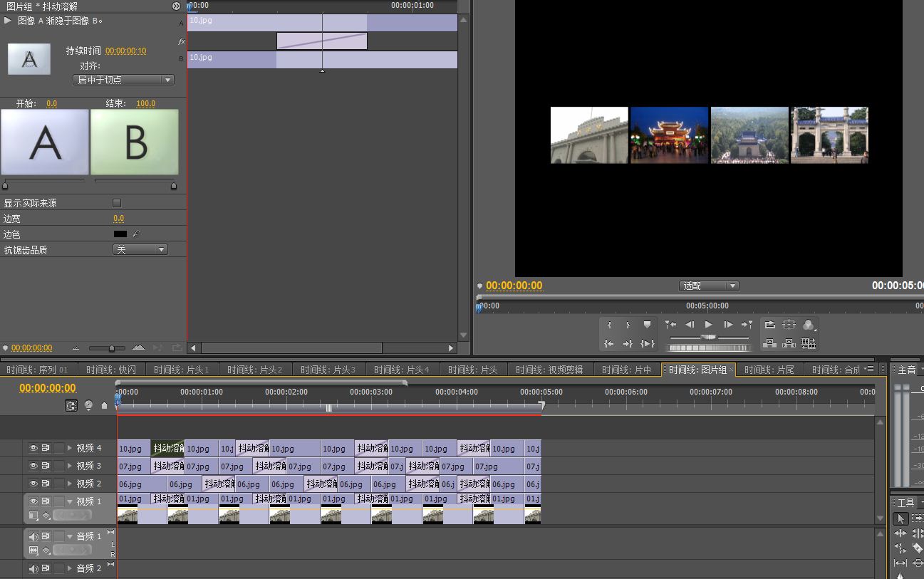This screenshot has width=924, height=579.
Task: Switch to the 时间线: 片尾 tab
Action: click(769, 370)
